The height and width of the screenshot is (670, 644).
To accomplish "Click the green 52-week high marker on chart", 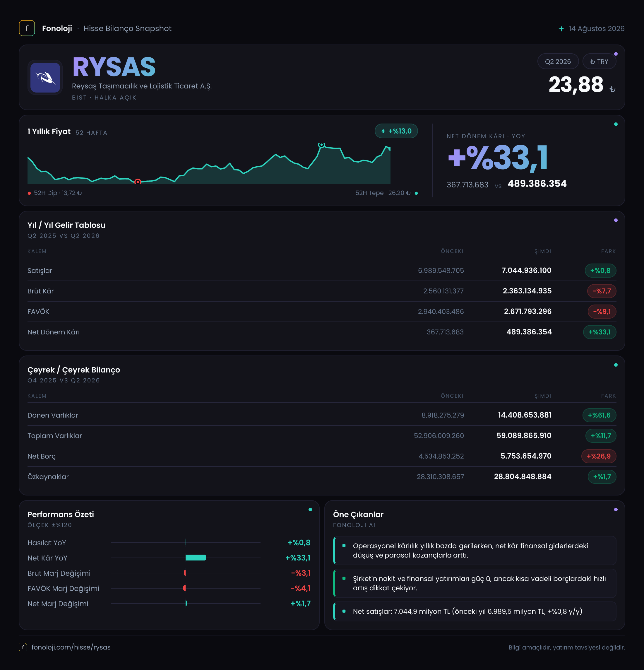I will (x=321, y=145).
